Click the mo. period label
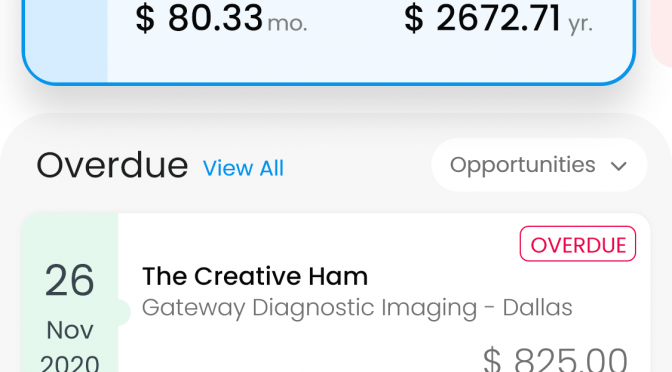 [x=288, y=24]
